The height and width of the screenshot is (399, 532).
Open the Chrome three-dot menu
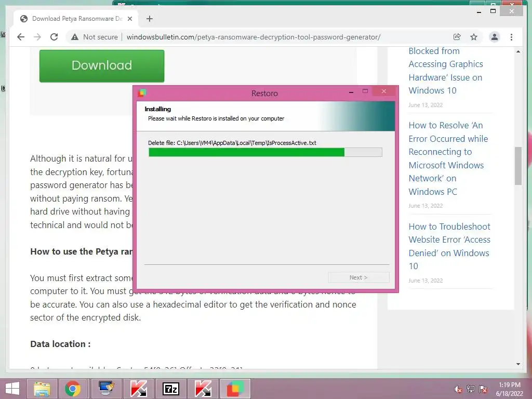511,37
